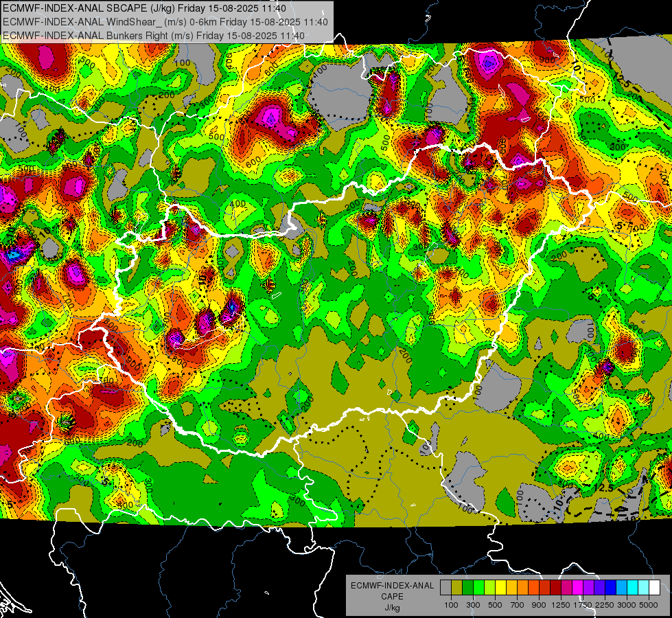Click the CAPE label in the legend

coord(392,597)
